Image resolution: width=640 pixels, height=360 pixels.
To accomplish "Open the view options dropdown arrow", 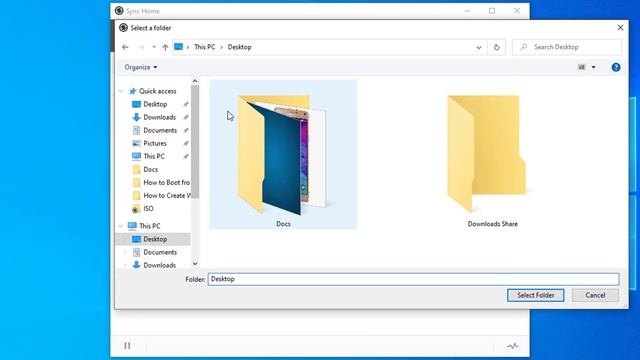I will pyautogui.click(x=593, y=67).
